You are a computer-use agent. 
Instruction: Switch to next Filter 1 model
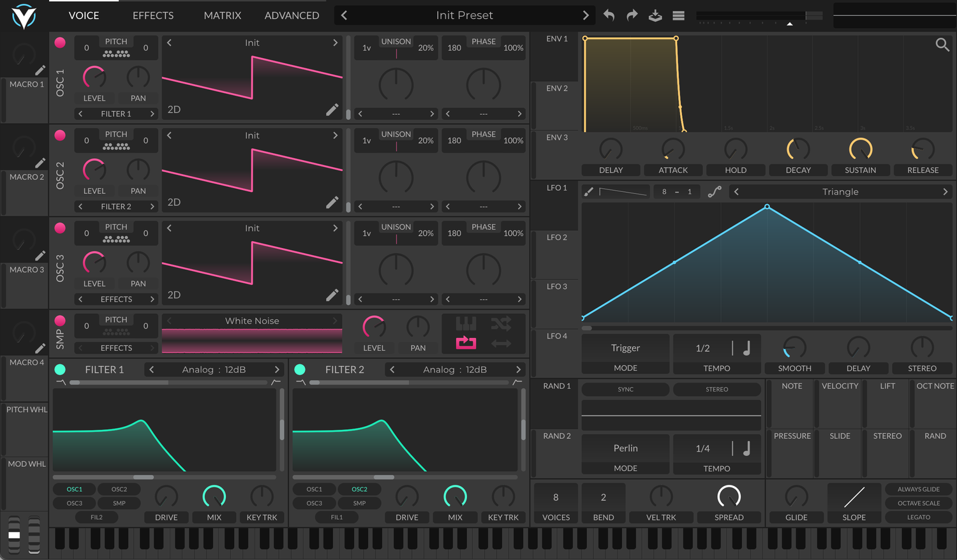tap(277, 369)
